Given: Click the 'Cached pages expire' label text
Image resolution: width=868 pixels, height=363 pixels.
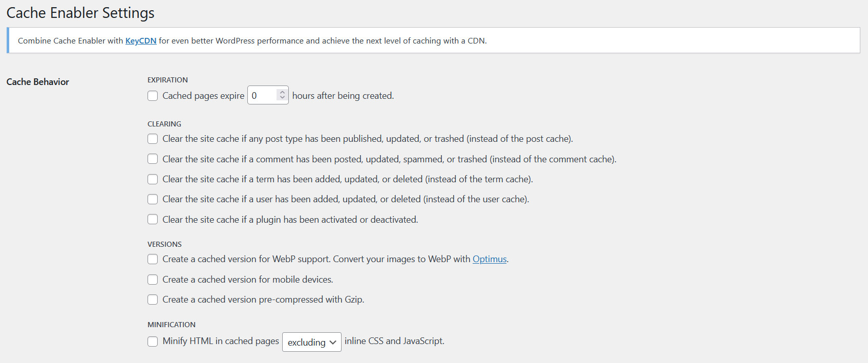Looking at the screenshot, I should pyautogui.click(x=203, y=96).
